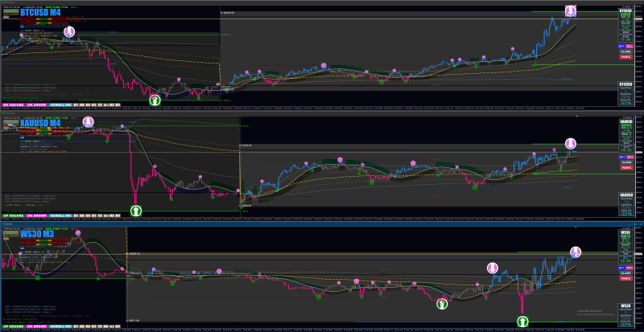
Task: Click Daily P/L value in WS30 panel
Action: pos(626,325)
